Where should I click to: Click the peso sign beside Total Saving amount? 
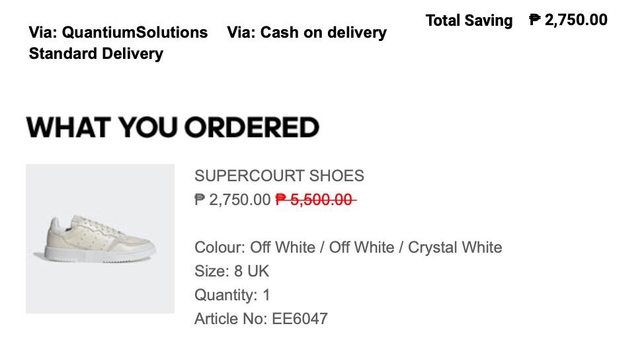click(535, 20)
